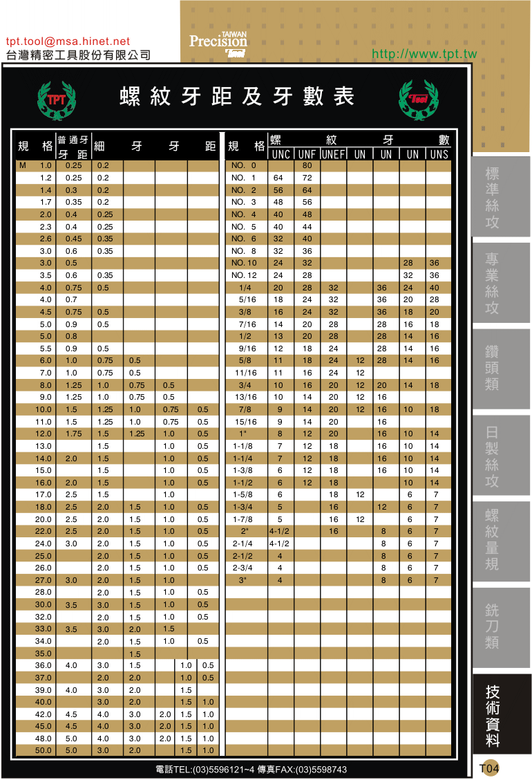Image resolution: width=532 pixels, height=780 pixels.
Task: Click the 5.5 metric size row
Action: [46, 349]
